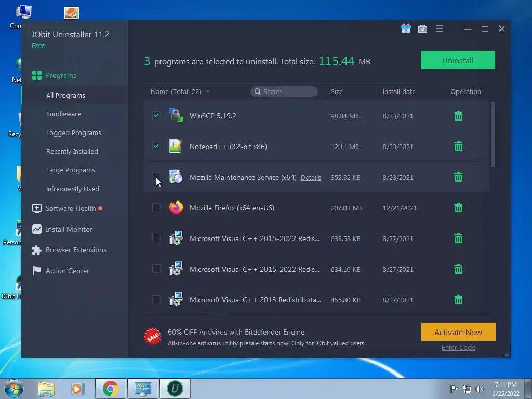The height and width of the screenshot is (399, 532).
Task: Click into the Search programs field
Action: pos(284,91)
